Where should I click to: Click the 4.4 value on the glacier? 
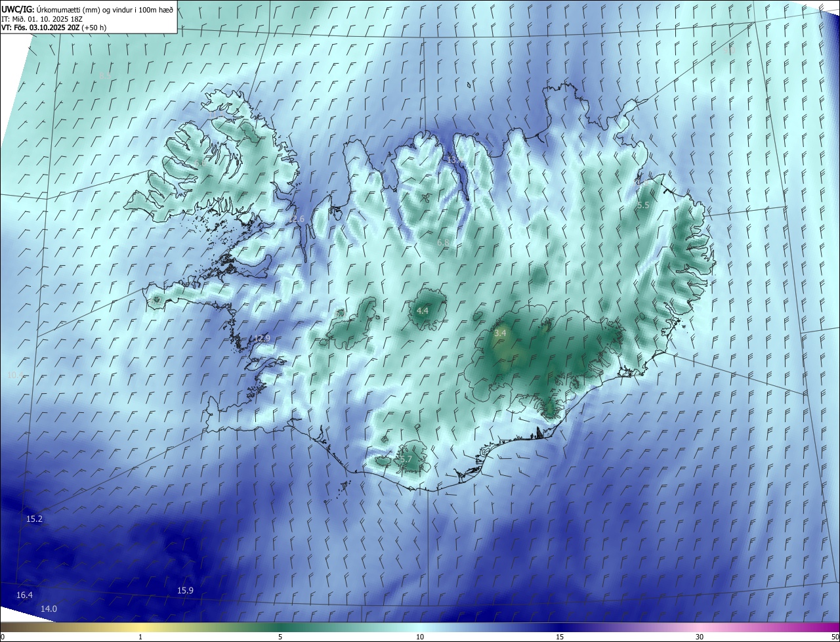(423, 311)
